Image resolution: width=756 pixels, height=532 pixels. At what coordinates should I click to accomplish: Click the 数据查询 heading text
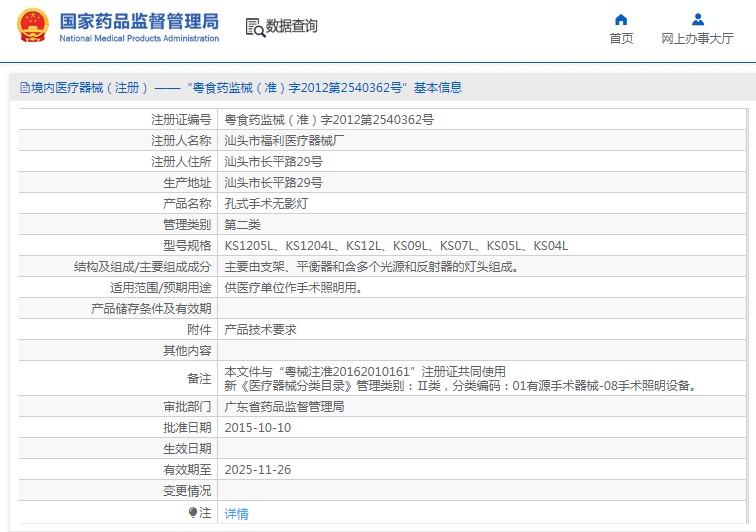pos(292,26)
